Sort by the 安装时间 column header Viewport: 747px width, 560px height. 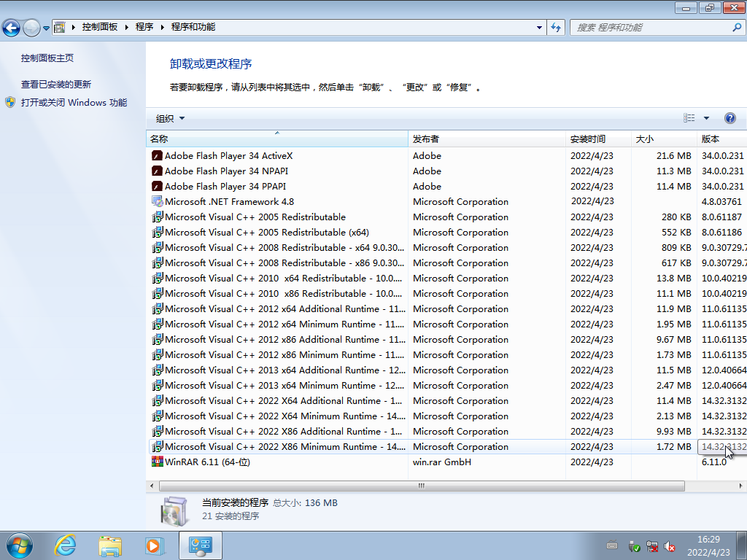[x=598, y=139]
